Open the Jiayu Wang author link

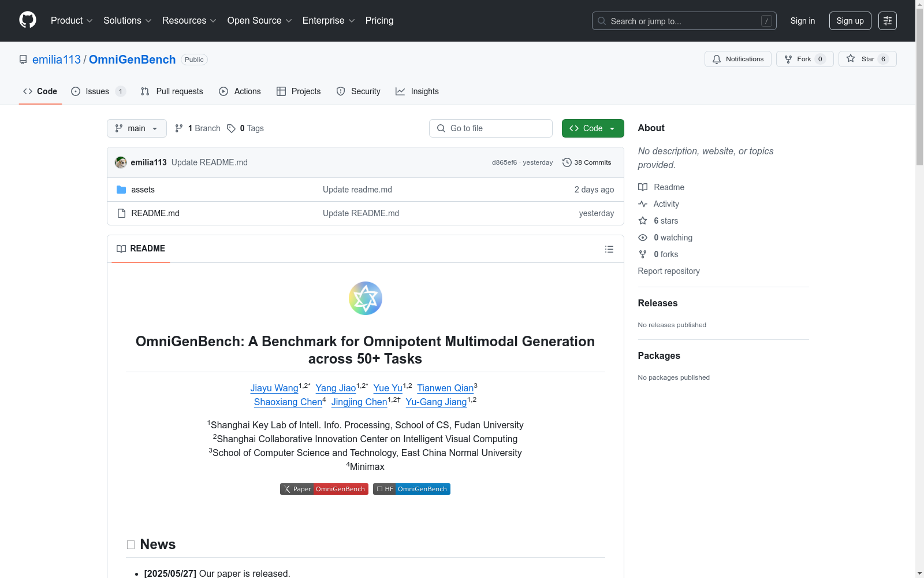click(274, 388)
